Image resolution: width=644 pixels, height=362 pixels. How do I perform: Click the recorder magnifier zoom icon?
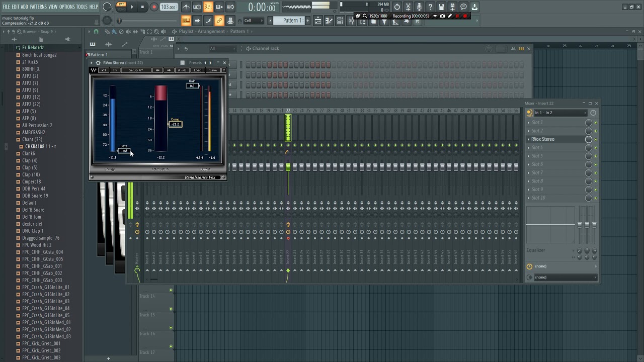365,16
